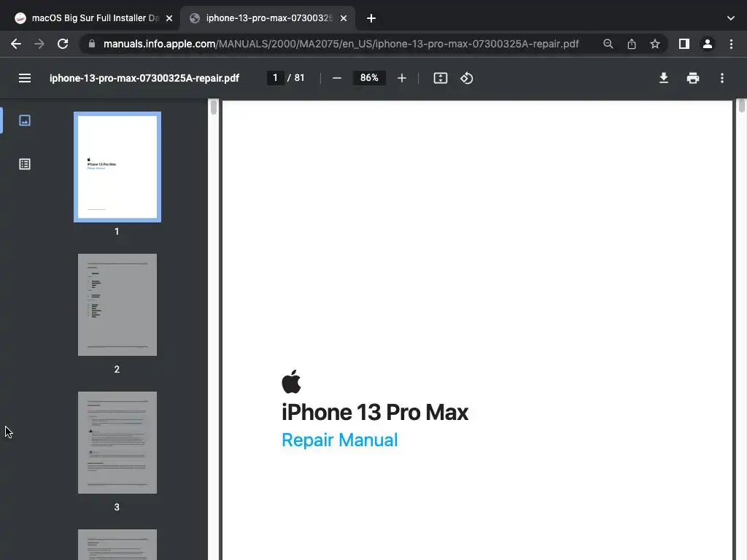
Task: Open a new browser tab
Action: click(x=371, y=18)
